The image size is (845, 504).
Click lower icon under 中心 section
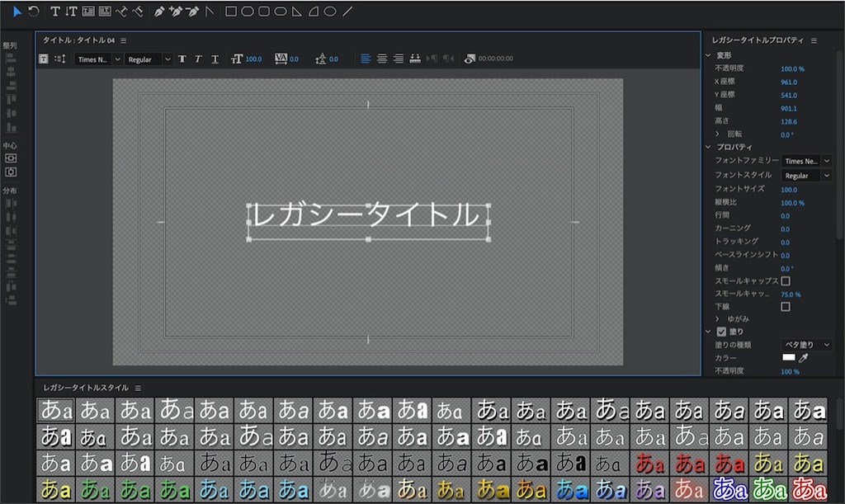[10, 172]
